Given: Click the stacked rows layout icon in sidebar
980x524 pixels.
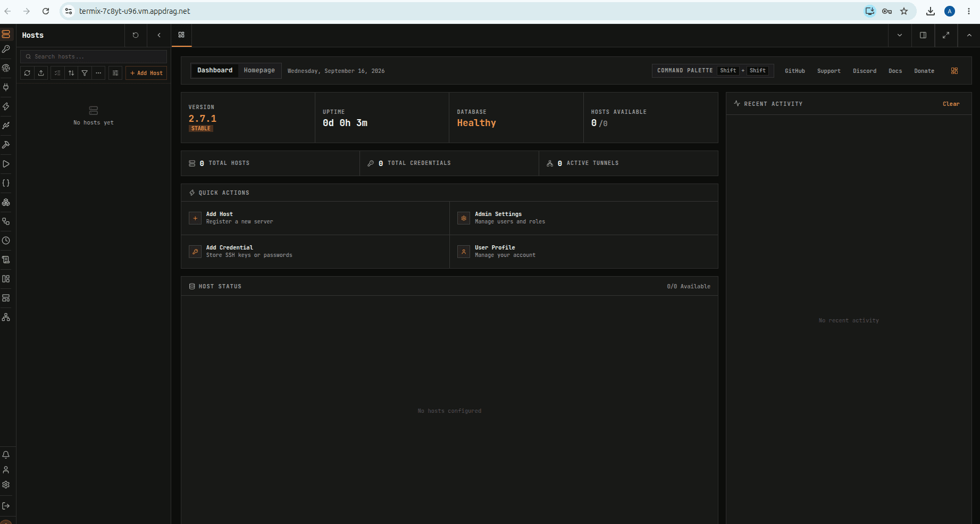Looking at the screenshot, I should [6, 298].
